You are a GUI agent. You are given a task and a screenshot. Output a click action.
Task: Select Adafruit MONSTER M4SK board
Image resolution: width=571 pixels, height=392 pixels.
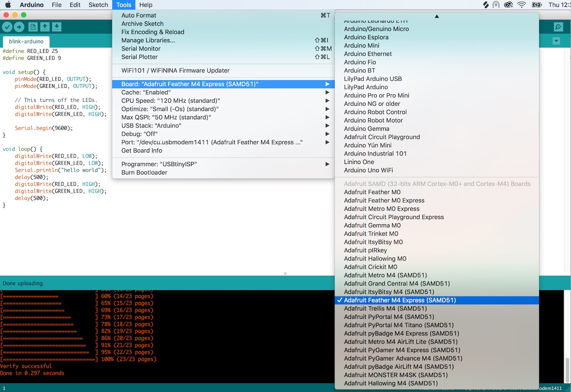[x=437, y=375]
